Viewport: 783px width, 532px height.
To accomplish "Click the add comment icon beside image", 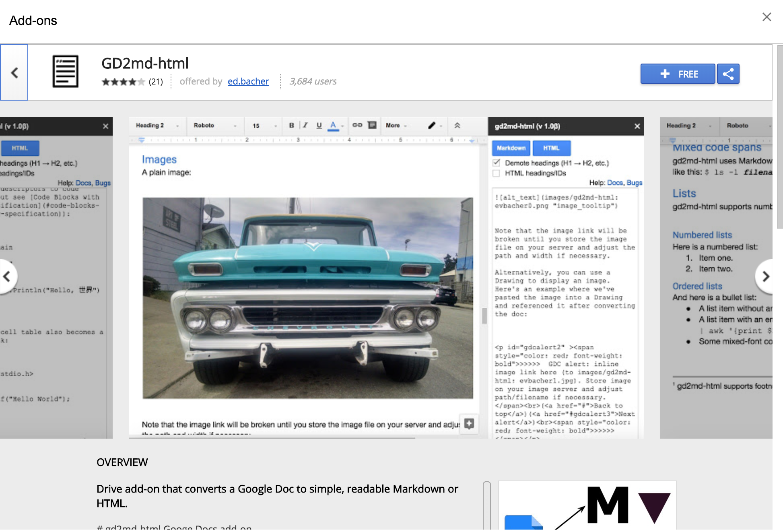I will [469, 423].
